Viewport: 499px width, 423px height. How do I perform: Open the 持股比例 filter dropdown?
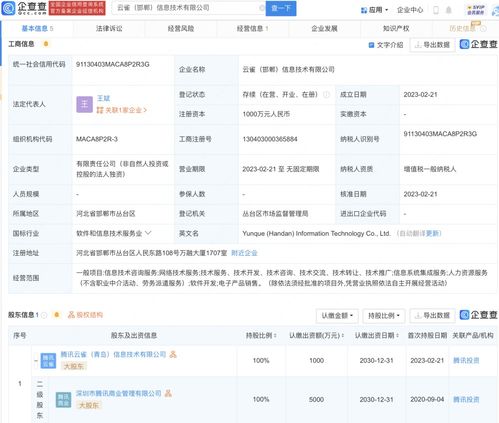click(x=384, y=316)
